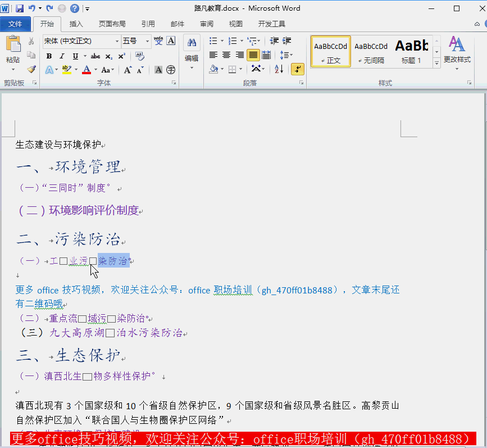This screenshot has height=448, width=487.
Task: Select the 标题 1 heading style
Action: (x=412, y=52)
